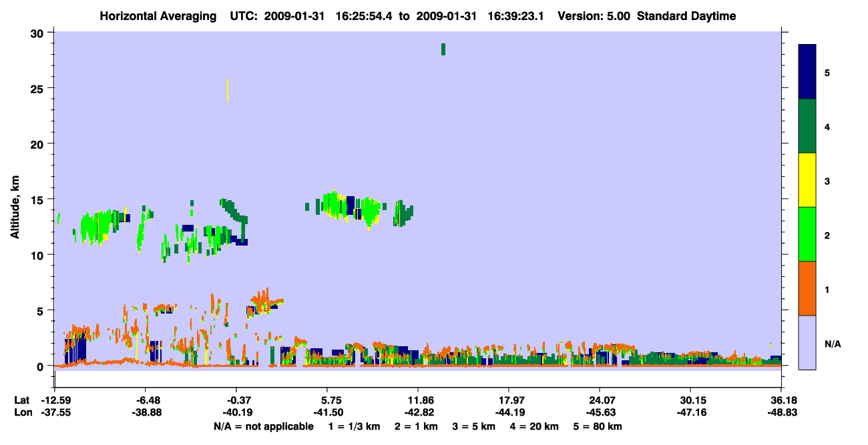Click the 5 km altitude tick label

41,311
